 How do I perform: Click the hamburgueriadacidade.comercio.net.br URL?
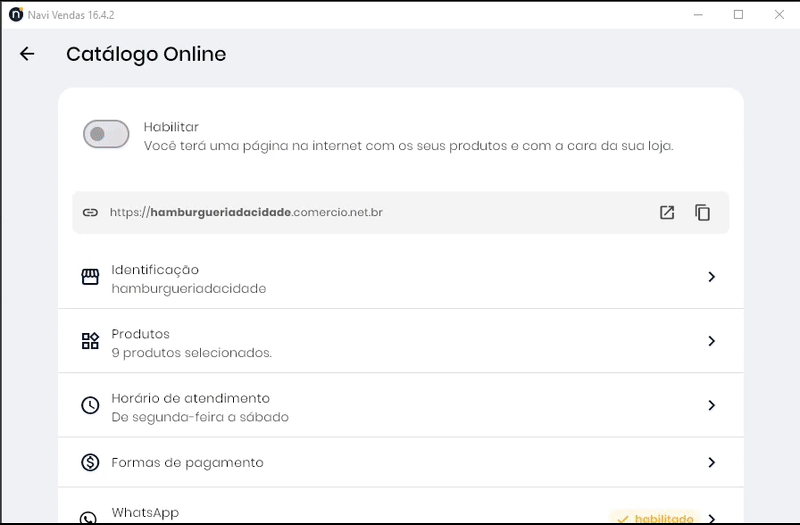(x=246, y=212)
